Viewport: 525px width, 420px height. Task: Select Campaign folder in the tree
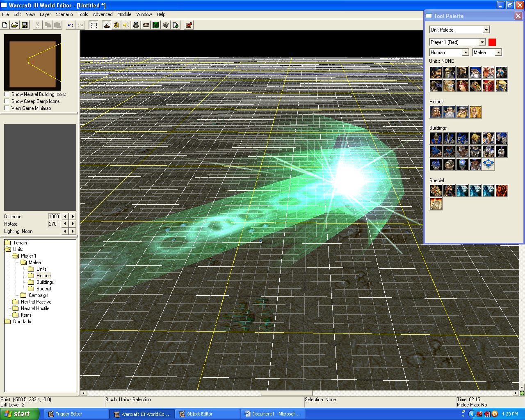coord(38,295)
